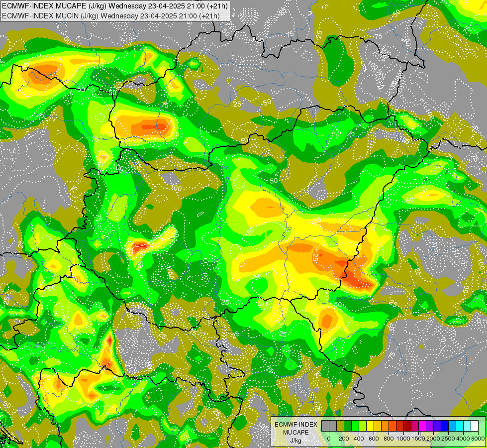Click the dark green legend swatch above 200
This screenshot has height=448, width=487.
348,426
